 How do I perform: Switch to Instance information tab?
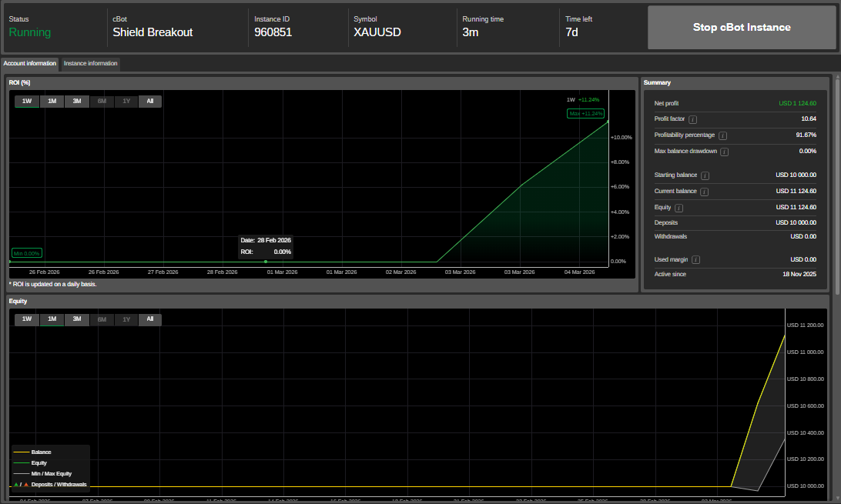[90, 64]
